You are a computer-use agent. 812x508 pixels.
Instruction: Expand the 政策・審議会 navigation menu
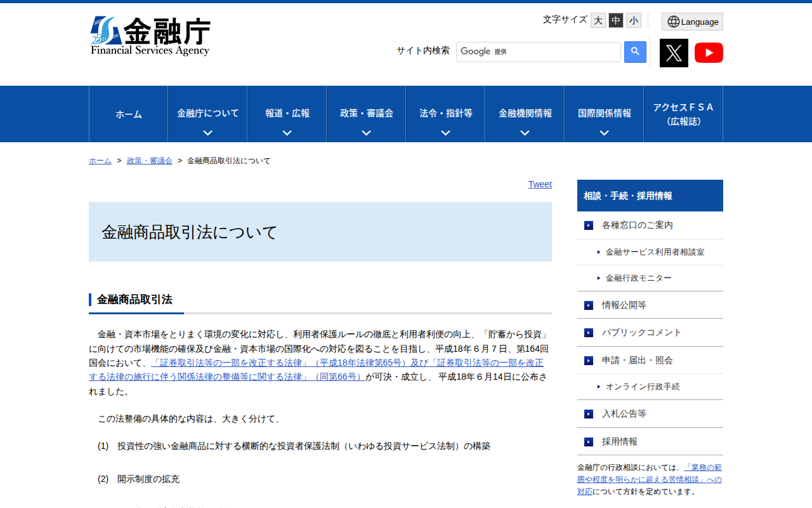tap(366, 114)
